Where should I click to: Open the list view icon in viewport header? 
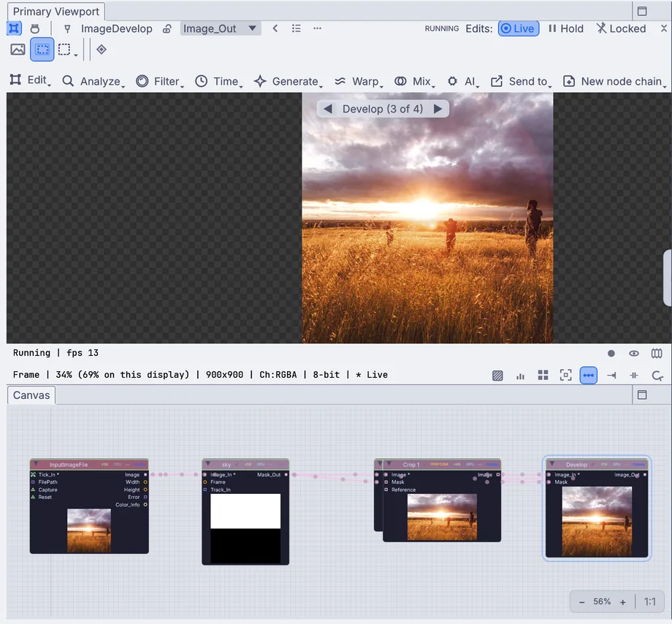pos(296,28)
